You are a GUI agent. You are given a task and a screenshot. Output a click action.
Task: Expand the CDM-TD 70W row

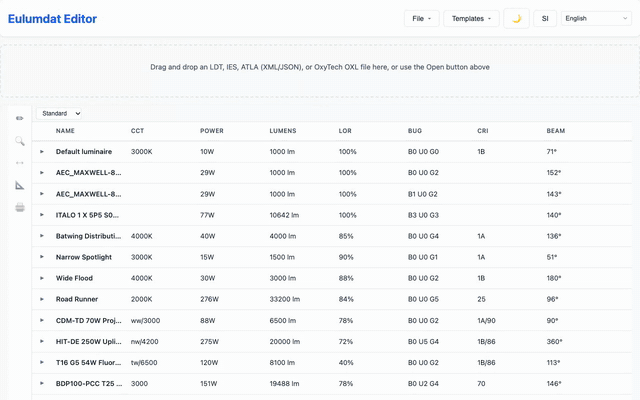point(42,320)
